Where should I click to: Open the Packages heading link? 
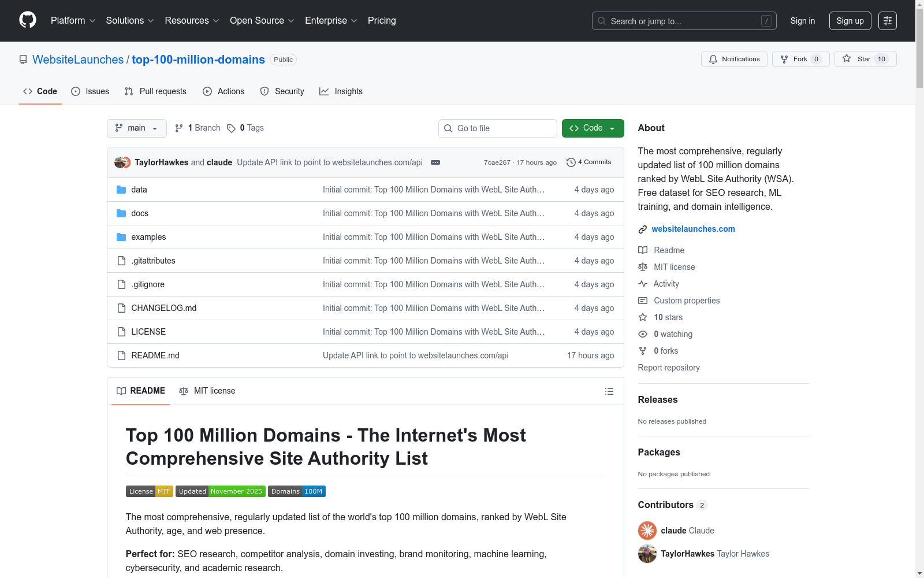tap(659, 453)
